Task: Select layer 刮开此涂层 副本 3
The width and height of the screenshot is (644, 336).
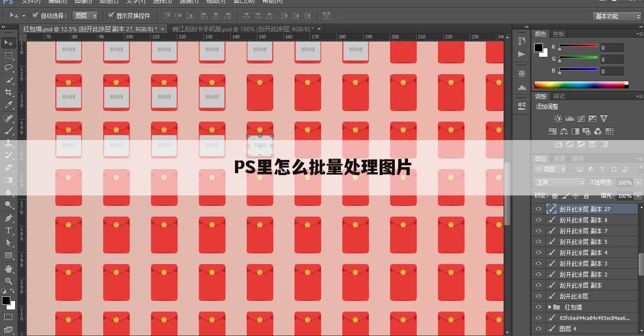Action: coord(584,263)
